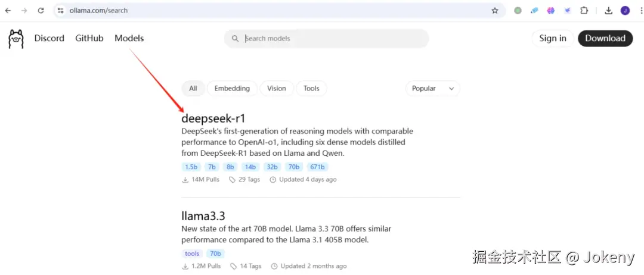Image resolution: width=644 pixels, height=275 pixels.
Task: Open the Popular sort dropdown
Action: [x=432, y=88]
